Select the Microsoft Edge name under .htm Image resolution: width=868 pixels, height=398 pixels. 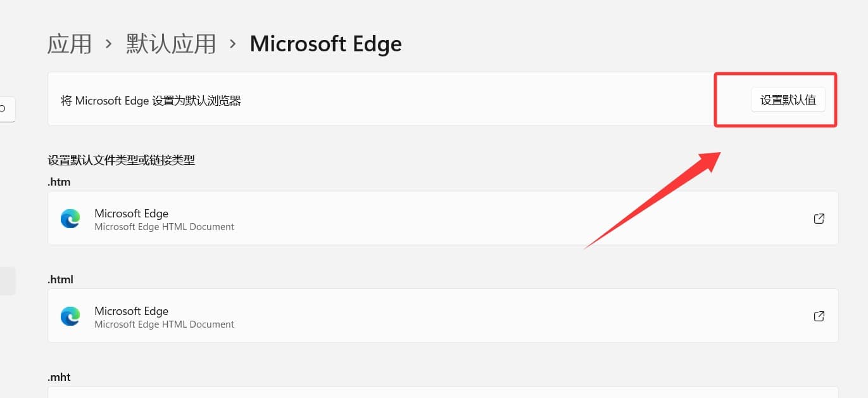click(x=131, y=214)
